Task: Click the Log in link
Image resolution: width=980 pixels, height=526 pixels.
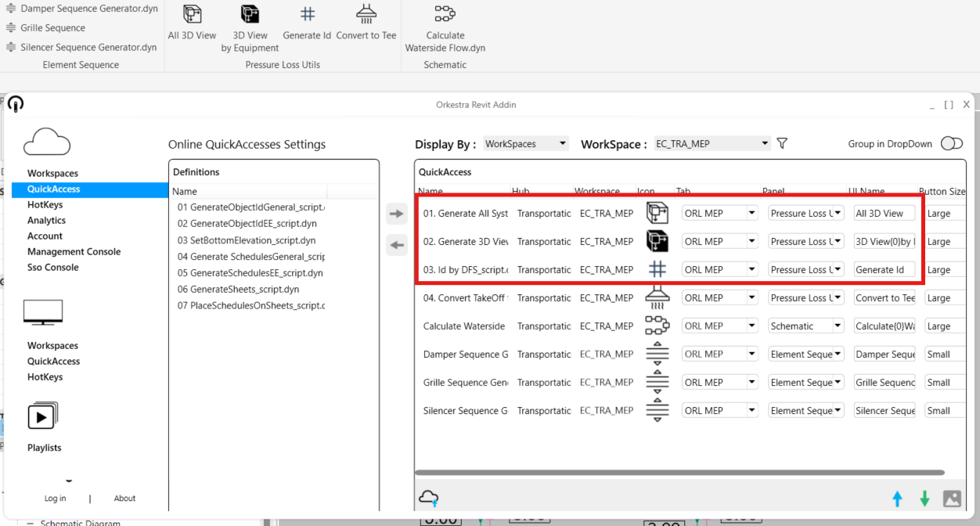Action: (55, 498)
